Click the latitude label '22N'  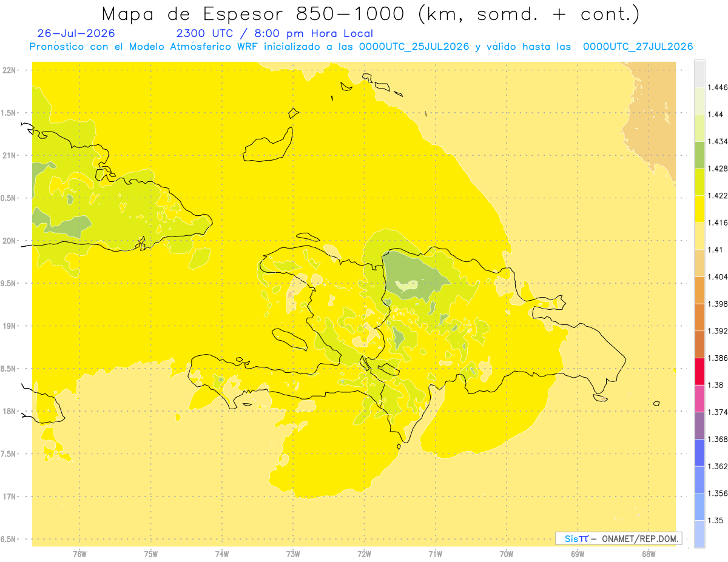(x=9, y=70)
